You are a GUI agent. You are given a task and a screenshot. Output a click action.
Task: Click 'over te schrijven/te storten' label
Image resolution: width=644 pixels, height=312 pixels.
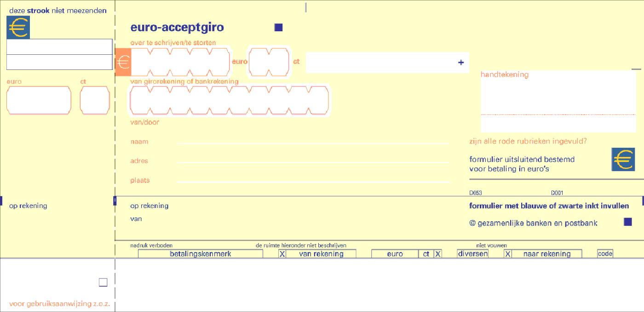pyautogui.click(x=173, y=43)
